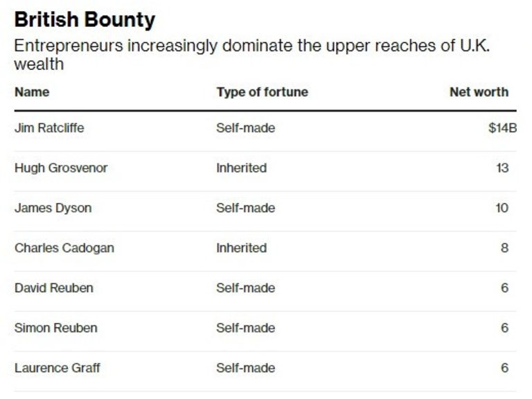Click the $14B net worth value
The height and width of the screenshot is (399, 532).
point(502,128)
